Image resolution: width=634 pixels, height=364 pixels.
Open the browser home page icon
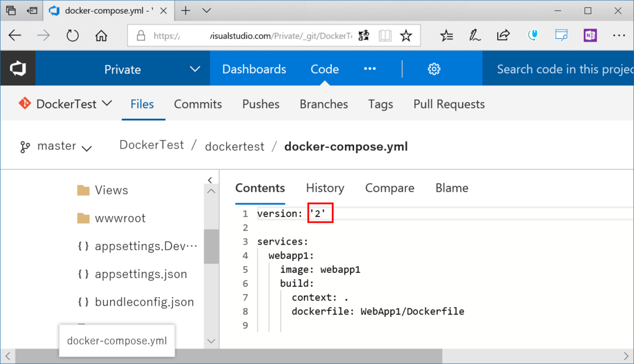click(x=101, y=35)
